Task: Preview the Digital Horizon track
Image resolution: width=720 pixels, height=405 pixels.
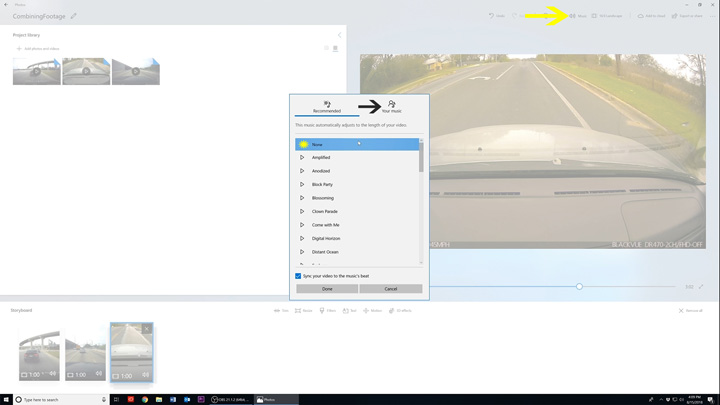Action: click(x=302, y=238)
